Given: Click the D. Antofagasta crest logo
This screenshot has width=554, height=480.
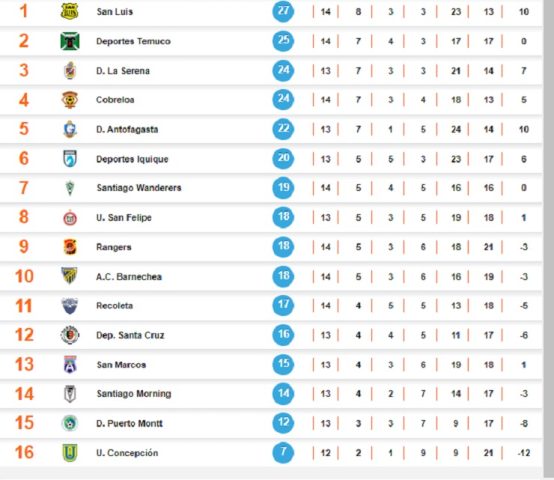Looking at the screenshot, I should point(70,129).
